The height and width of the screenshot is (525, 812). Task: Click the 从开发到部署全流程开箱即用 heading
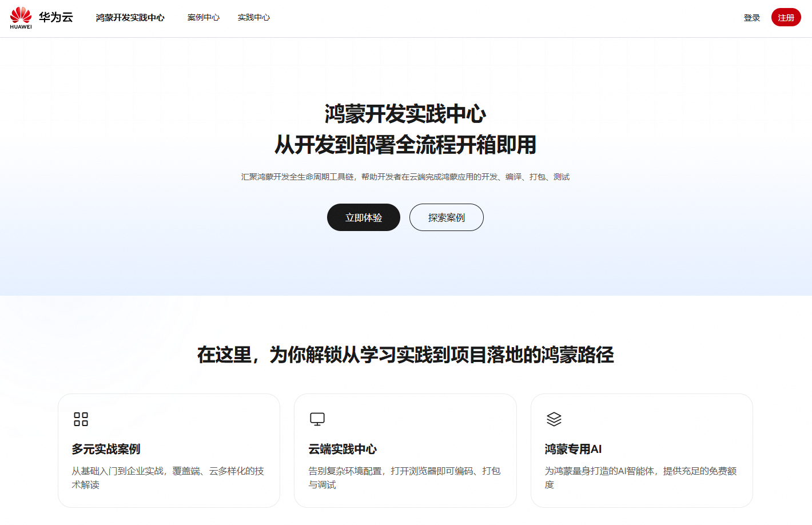405,145
